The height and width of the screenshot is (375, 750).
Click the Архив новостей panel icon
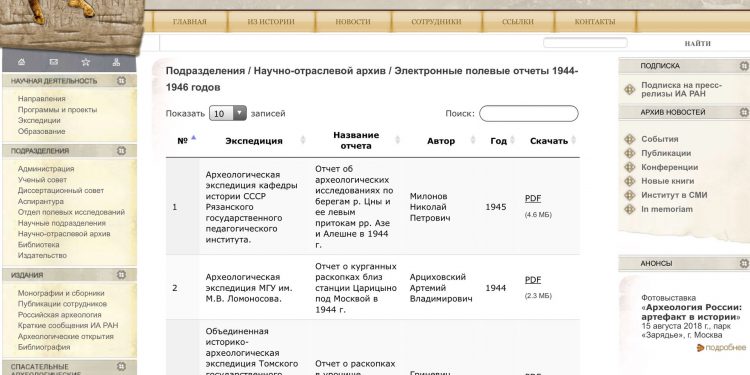[x=744, y=112]
